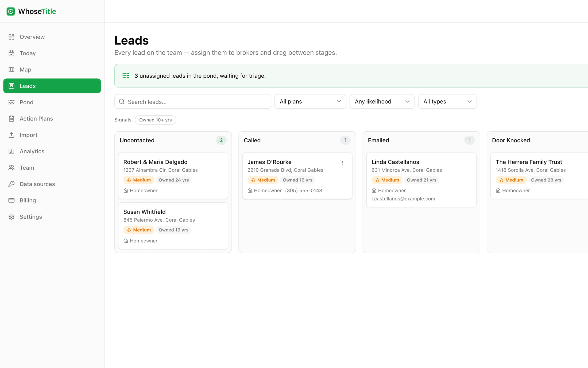Open the All types dropdown
588x368 pixels.
447,101
